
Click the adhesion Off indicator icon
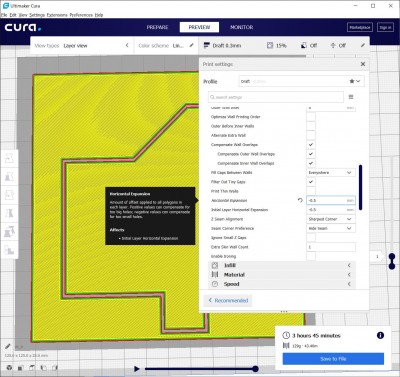pyautogui.click(x=333, y=45)
